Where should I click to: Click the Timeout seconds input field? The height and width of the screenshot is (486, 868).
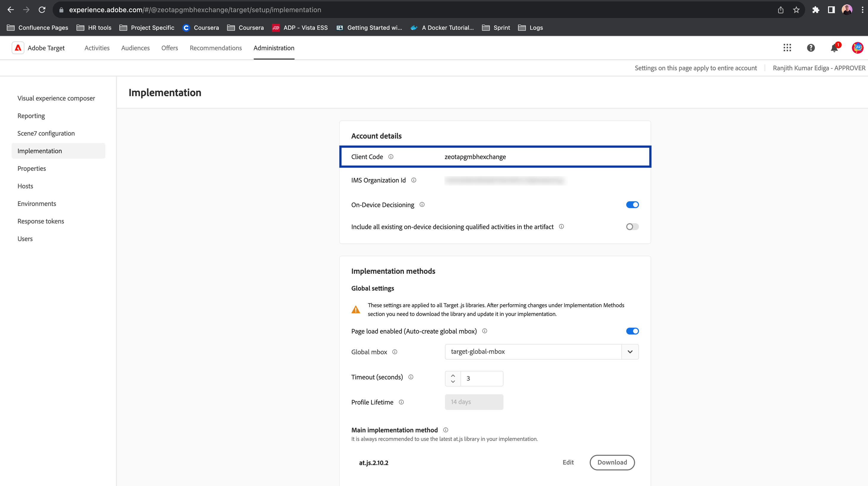[x=481, y=378]
